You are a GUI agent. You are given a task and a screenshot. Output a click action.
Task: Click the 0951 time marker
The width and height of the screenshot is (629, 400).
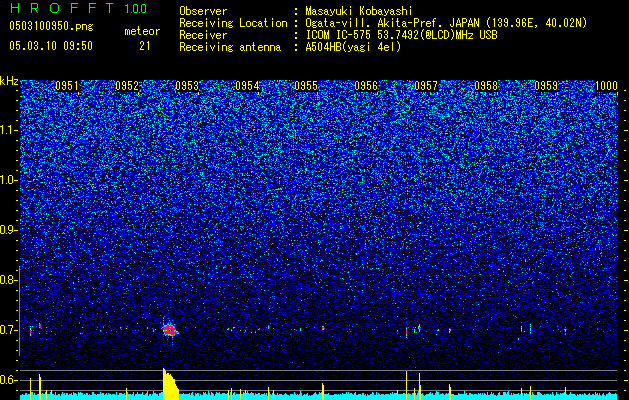coord(67,86)
